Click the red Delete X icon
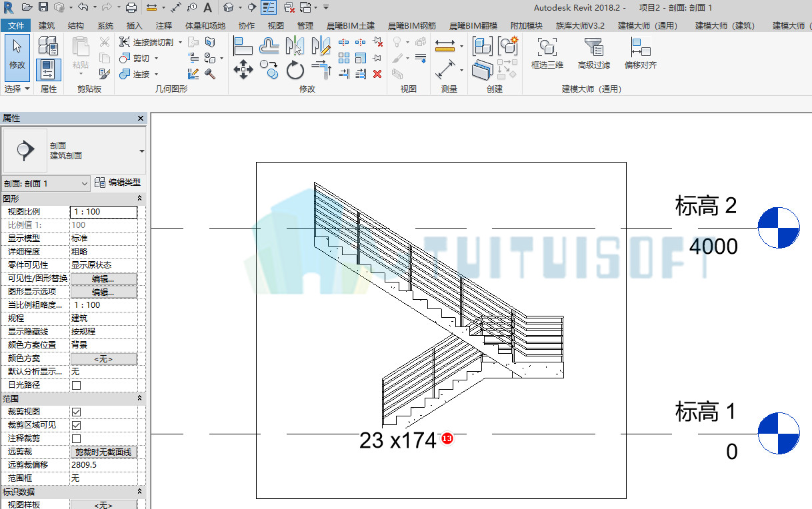812x509 pixels. pyautogui.click(x=377, y=74)
